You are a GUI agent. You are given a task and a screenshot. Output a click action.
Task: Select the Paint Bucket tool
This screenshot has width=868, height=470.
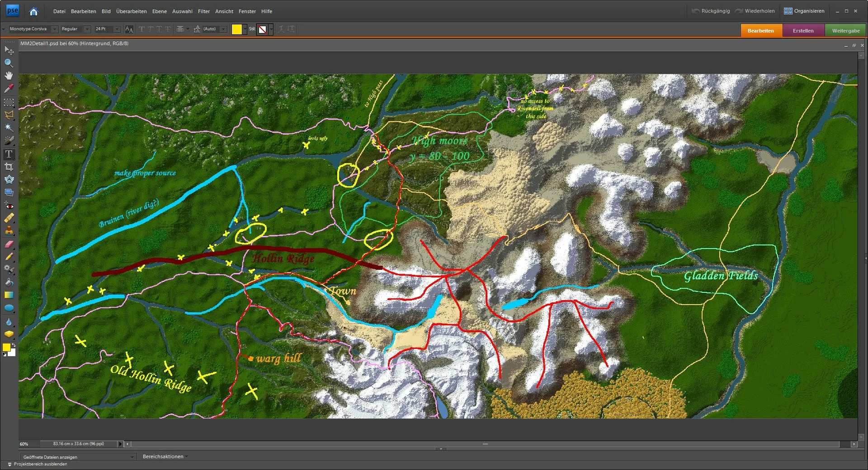(9, 282)
